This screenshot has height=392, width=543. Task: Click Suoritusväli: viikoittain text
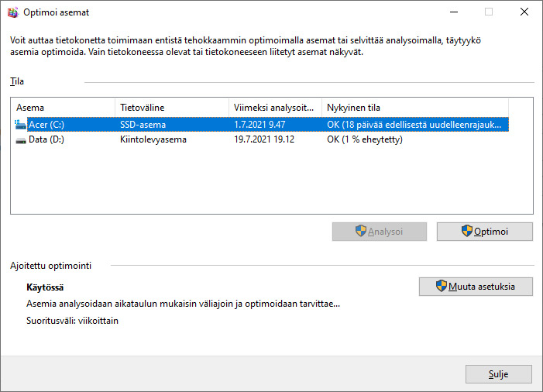(72, 321)
